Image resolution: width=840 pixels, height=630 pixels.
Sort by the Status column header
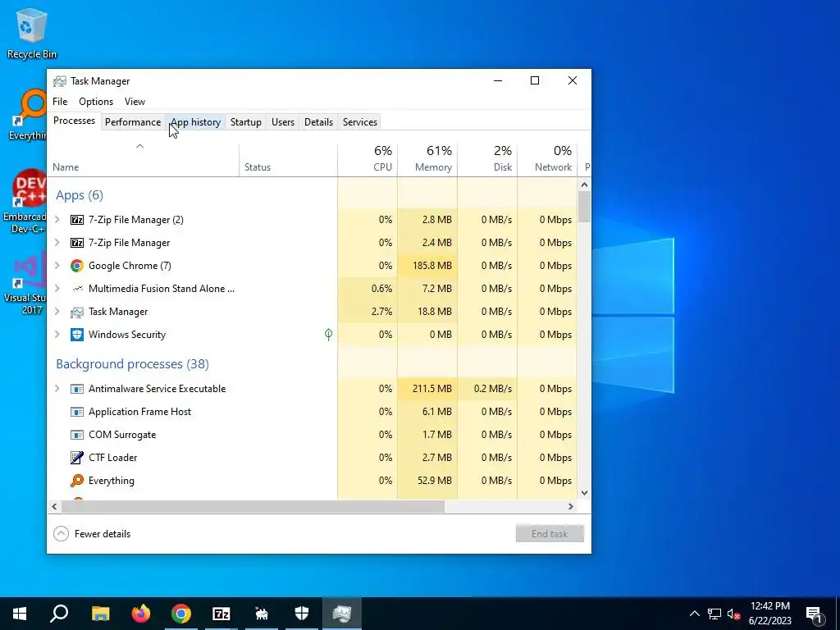coord(288,160)
